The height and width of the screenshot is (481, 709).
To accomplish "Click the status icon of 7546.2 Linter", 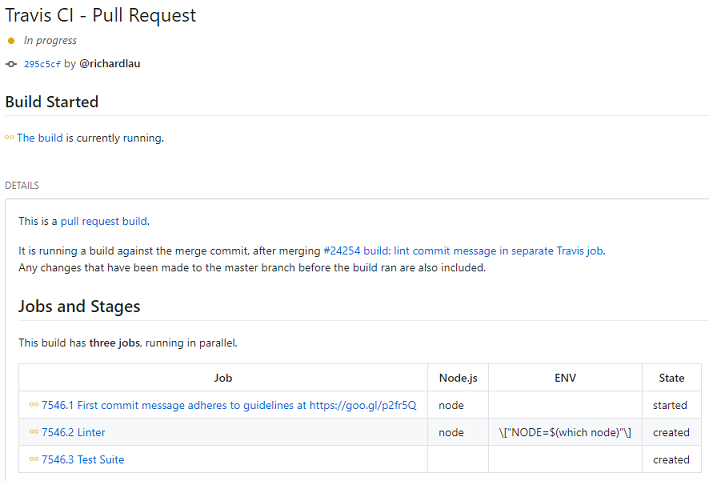I will 33,432.
